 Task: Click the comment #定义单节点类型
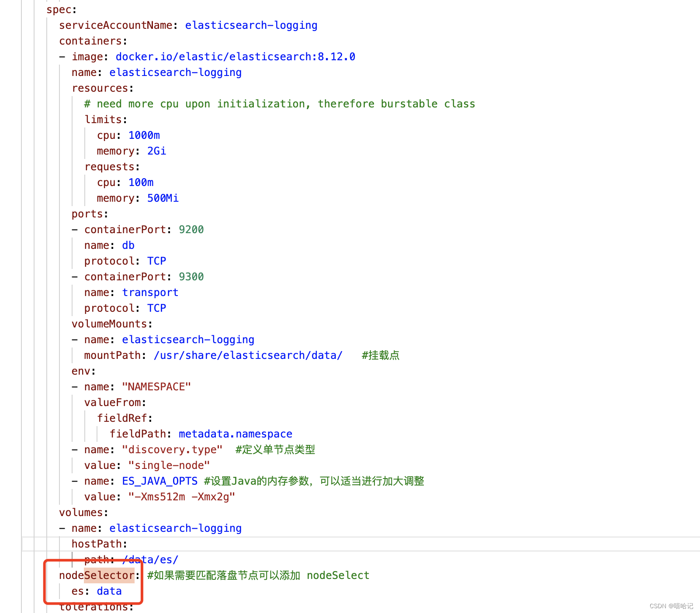click(275, 450)
